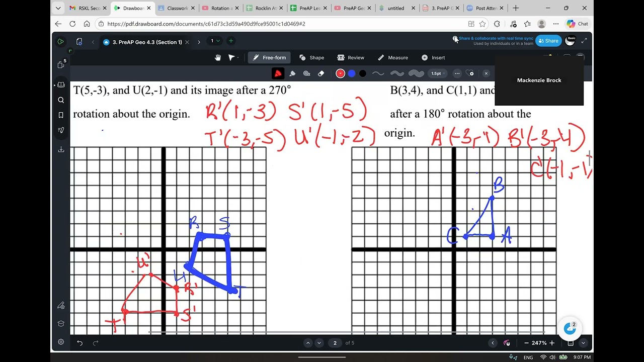
Task: Switch to the Free-form tab
Action: [269, 58]
